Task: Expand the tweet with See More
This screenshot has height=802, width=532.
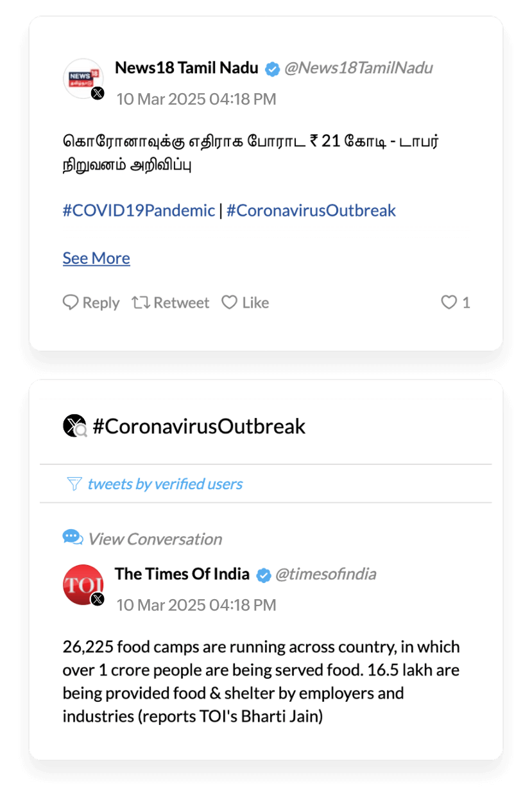Action: pyautogui.click(x=96, y=258)
